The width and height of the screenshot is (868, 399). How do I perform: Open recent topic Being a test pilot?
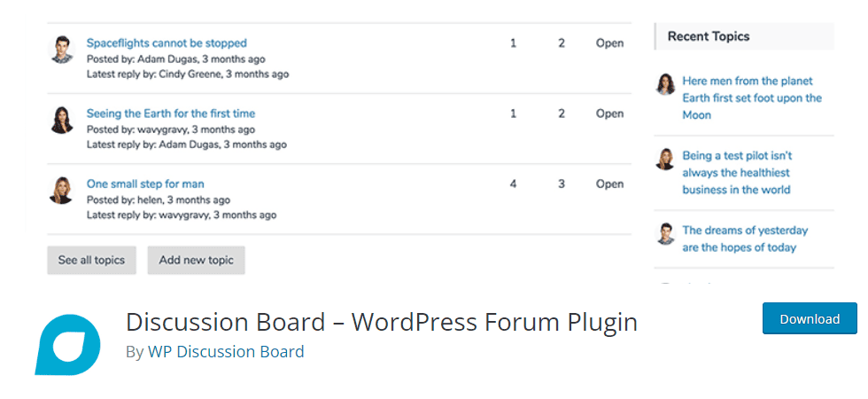tap(737, 172)
